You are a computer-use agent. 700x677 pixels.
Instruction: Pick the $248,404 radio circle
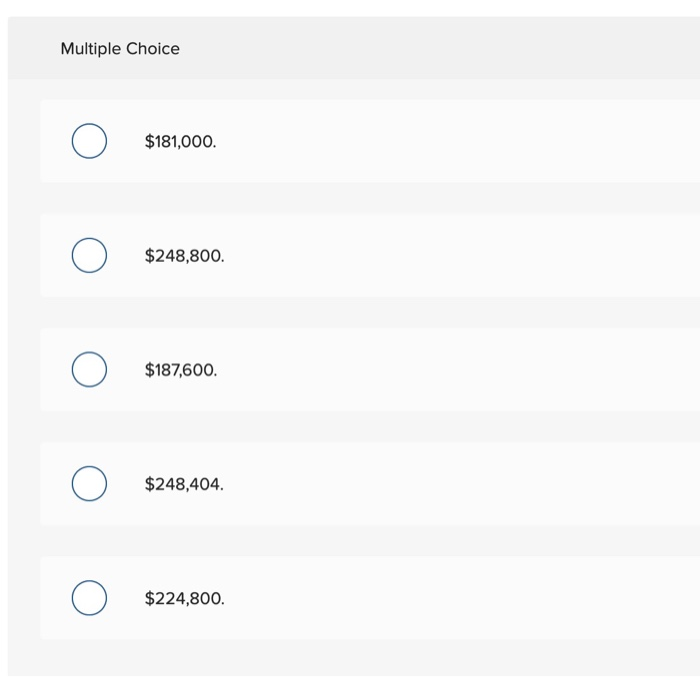point(89,483)
